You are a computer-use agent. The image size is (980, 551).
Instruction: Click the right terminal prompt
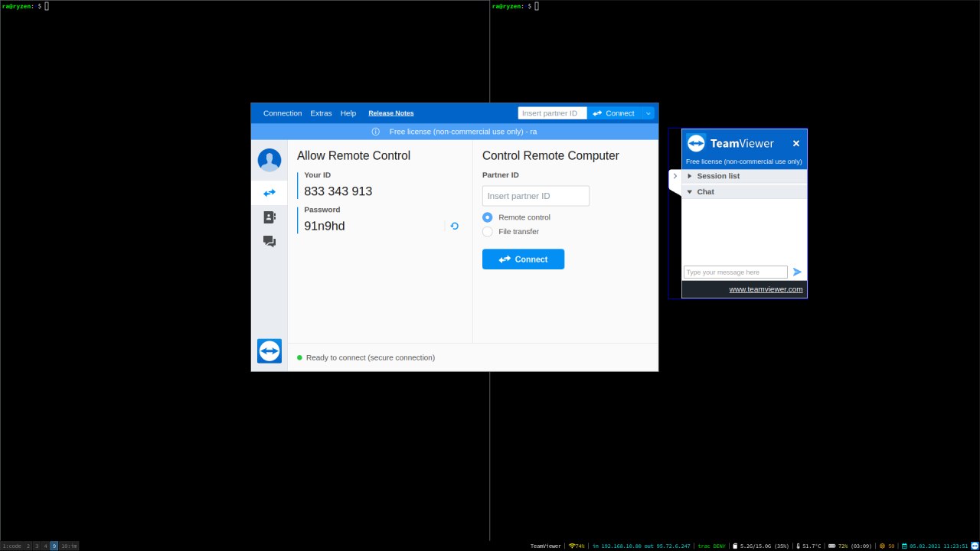tap(515, 6)
